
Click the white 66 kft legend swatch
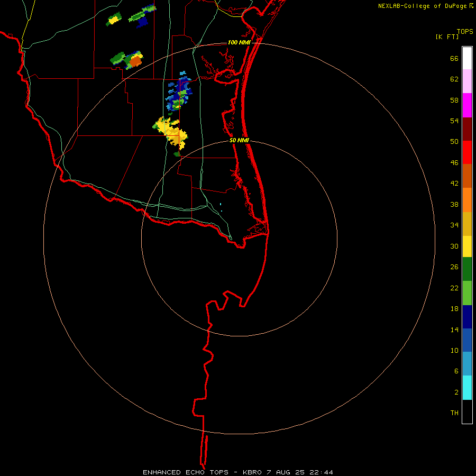[467, 58]
